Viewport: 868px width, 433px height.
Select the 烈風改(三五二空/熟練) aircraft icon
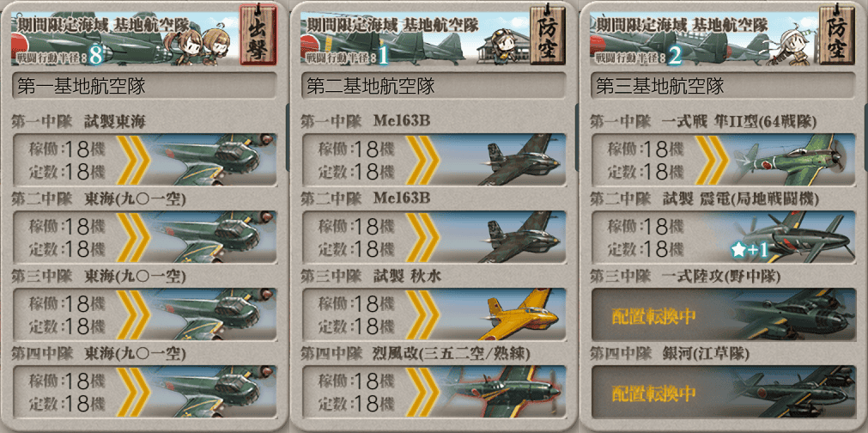501,392
